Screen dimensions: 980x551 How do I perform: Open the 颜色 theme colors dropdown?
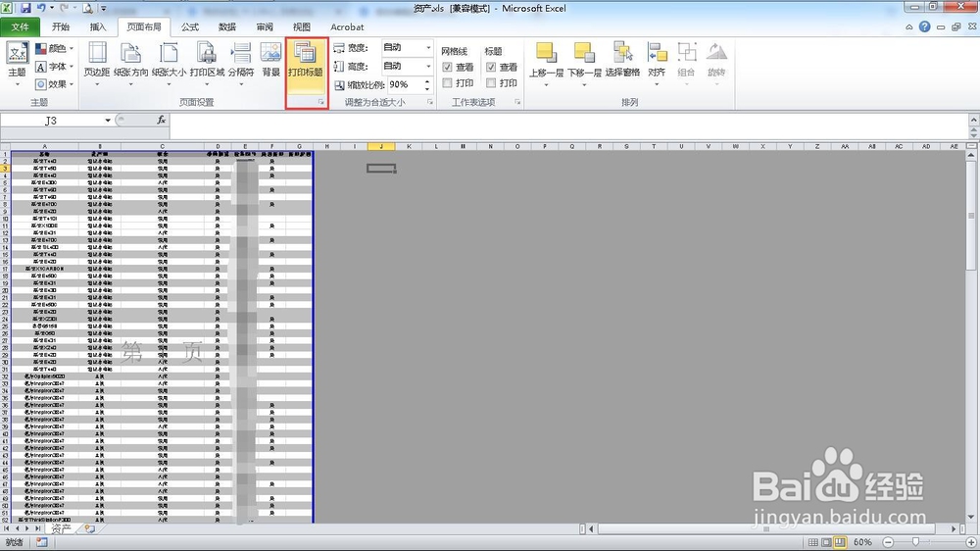[x=54, y=48]
